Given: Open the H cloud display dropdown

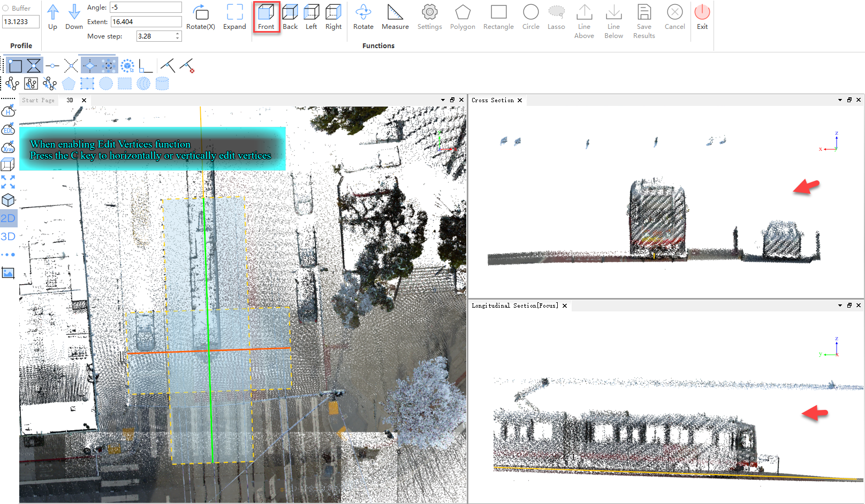Looking at the screenshot, I should tap(8, 111).
